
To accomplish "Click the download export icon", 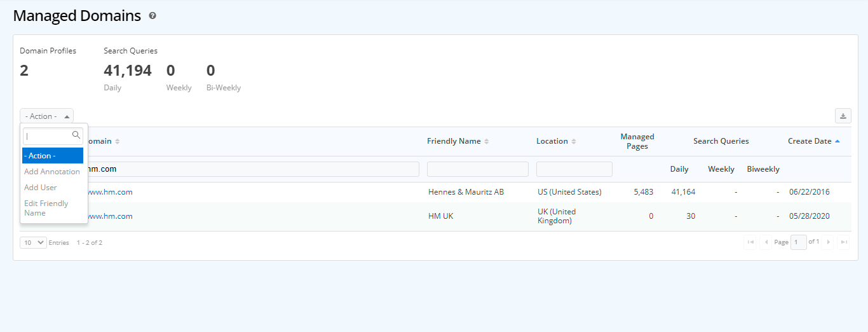I will 843,116.
